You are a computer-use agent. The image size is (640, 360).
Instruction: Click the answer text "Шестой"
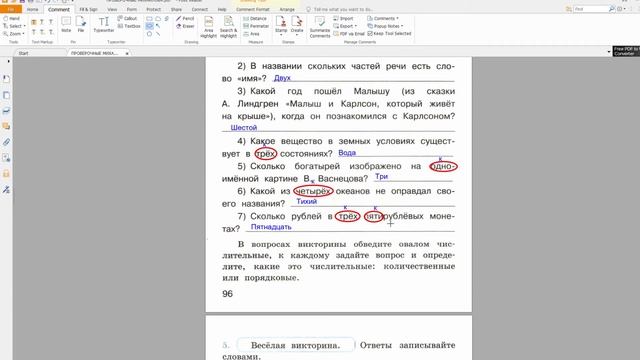pos(244,127)
